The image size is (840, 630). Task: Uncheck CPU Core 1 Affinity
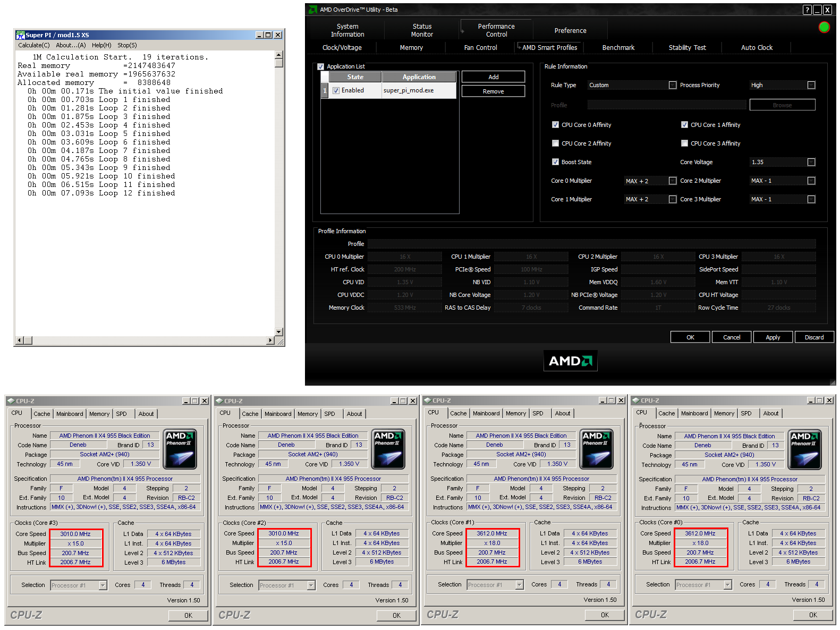[x=684, y=125]
